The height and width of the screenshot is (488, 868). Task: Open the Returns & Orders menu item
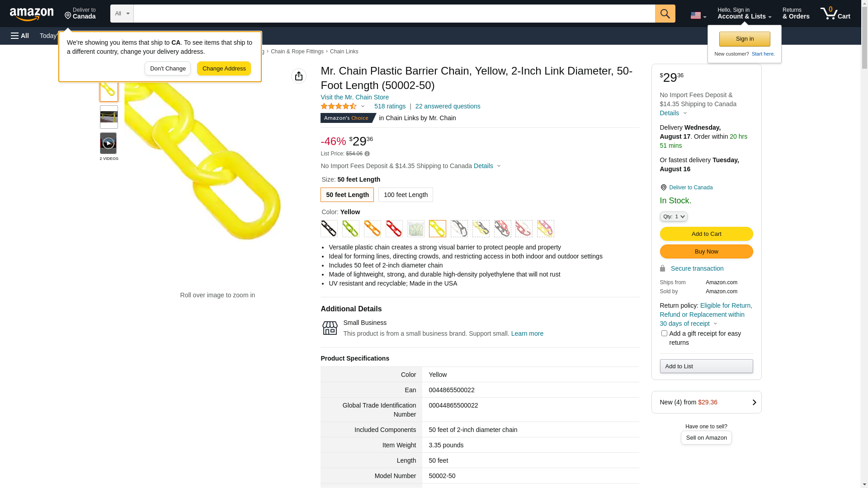tap(796, 14)
